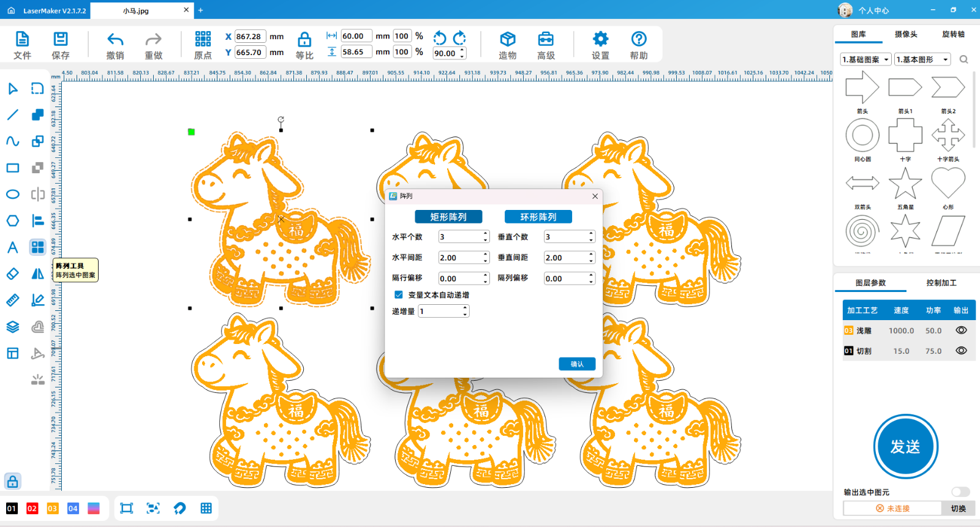Select the array tool in left toolbar
Viewport: 980px width, 527px height.
[x=37, y=247]
